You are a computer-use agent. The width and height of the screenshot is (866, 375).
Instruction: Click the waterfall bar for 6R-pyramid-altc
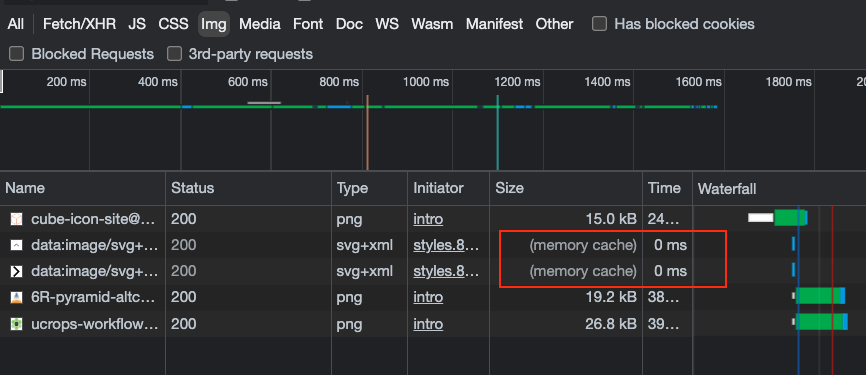point(820,295)
